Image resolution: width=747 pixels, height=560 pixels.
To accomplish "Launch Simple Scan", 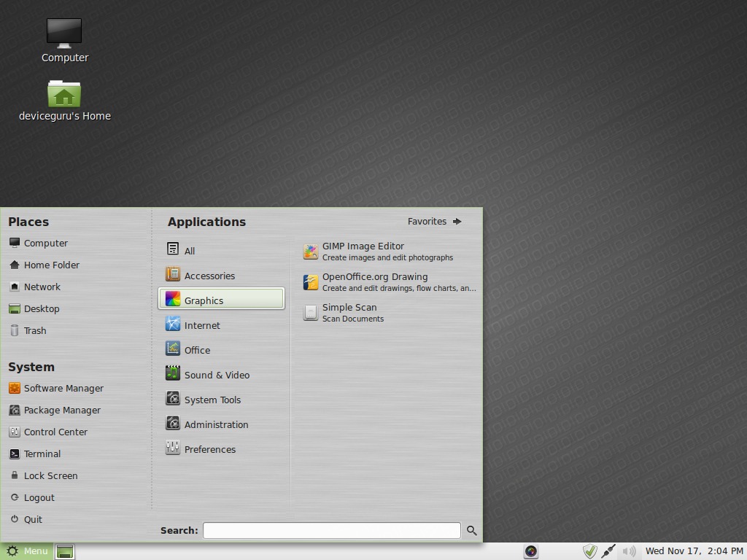I will click(x=388, y=313).
